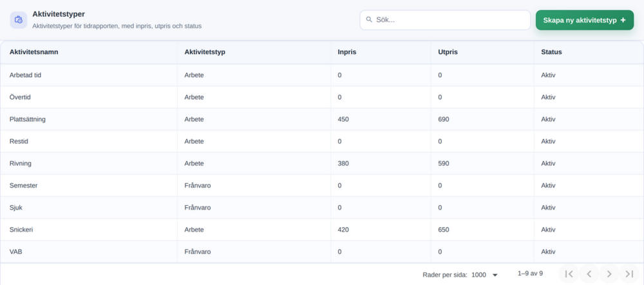Image resolution: width=644 pixels, height=285 pixels.
Task: Click Skapa ny aktivitetstyp button
Action: tap(585, 20)
